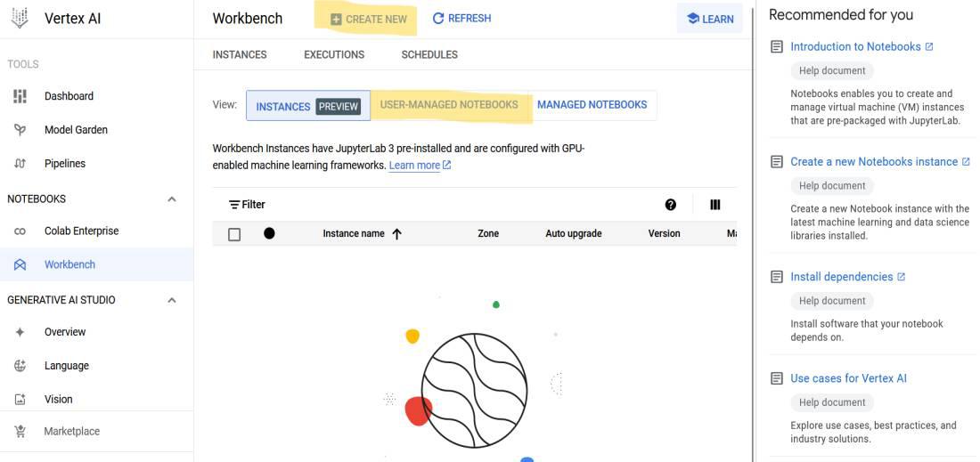
Task: Open the Introduction to Notebooks link
Action: click(855, 46)
